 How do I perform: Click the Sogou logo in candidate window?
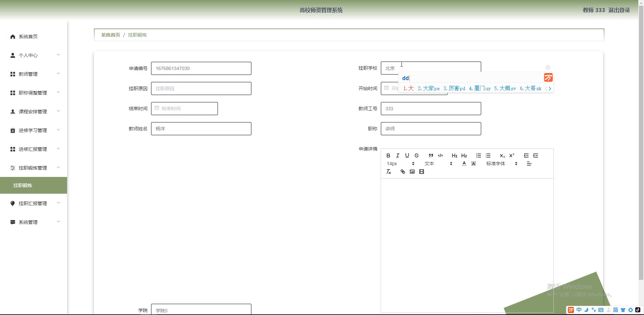pyautogui.click(x=548, y=78)
